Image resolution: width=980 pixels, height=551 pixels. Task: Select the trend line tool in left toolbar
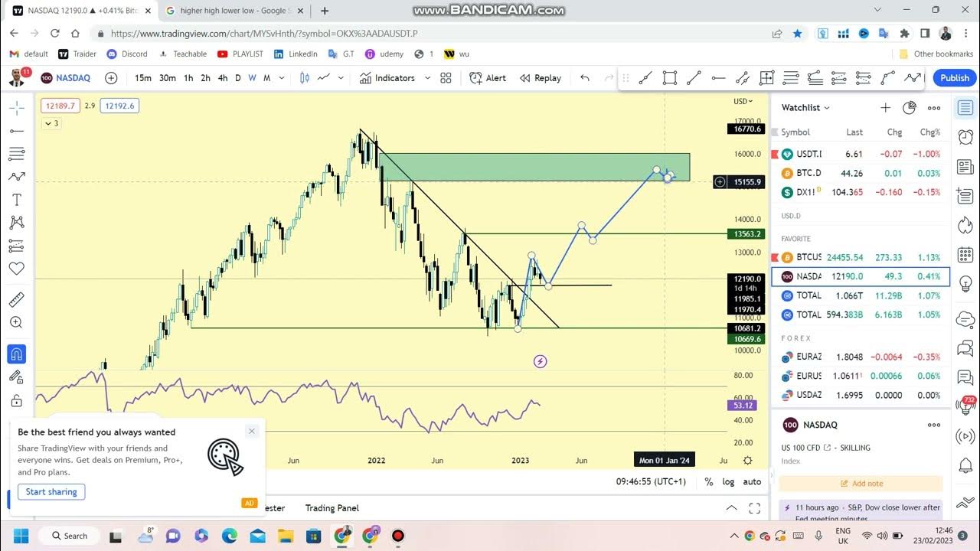point(16,131)
